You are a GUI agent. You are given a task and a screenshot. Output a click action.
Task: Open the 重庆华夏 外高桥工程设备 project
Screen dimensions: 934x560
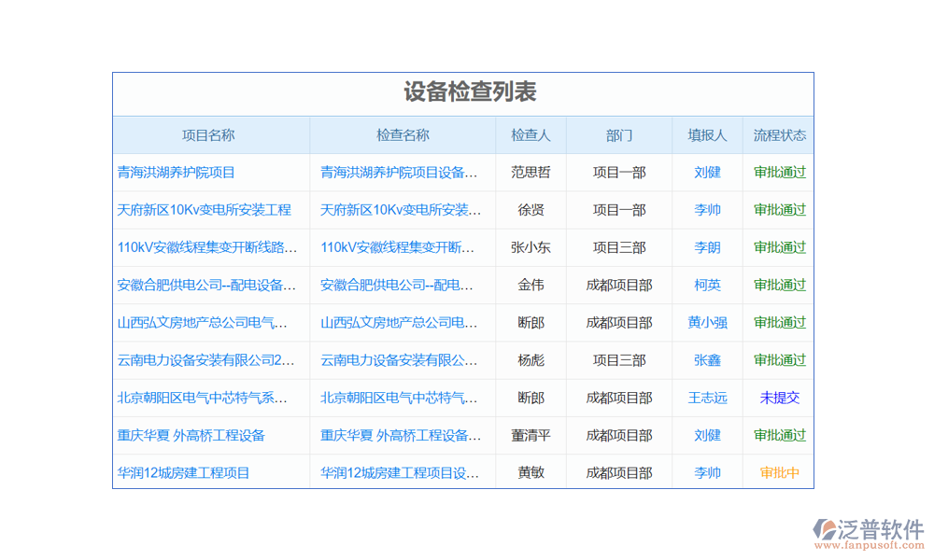(x=191, y=435)
